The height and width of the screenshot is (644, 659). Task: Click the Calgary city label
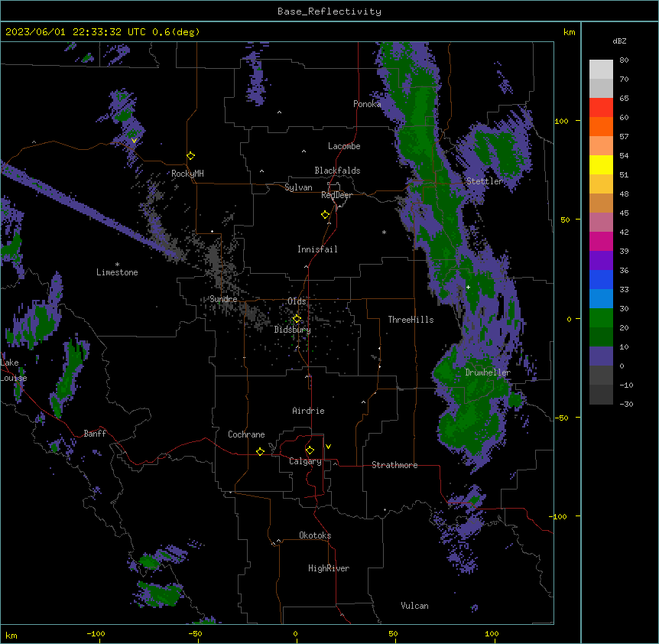click(x=305, y=461)
